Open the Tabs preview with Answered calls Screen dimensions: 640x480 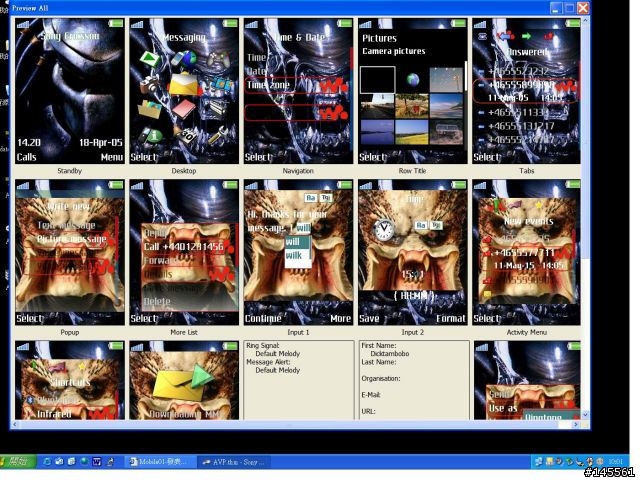click(x=527, y=91)
